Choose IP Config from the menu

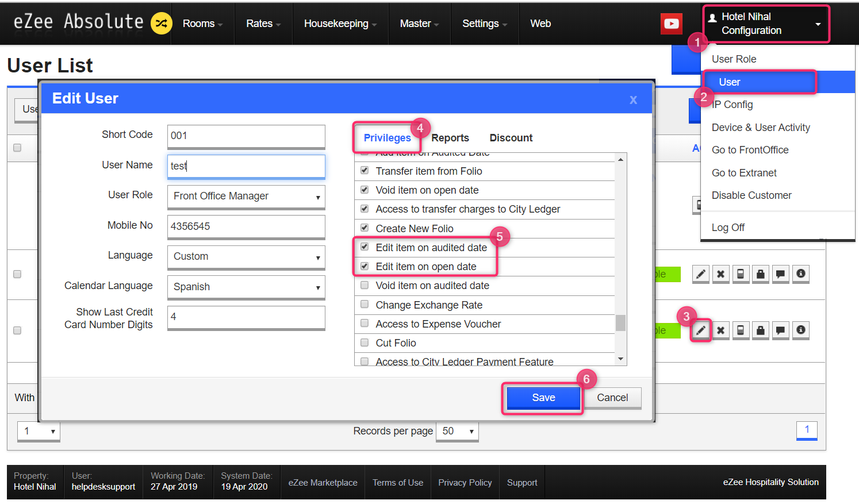point(733,105)
